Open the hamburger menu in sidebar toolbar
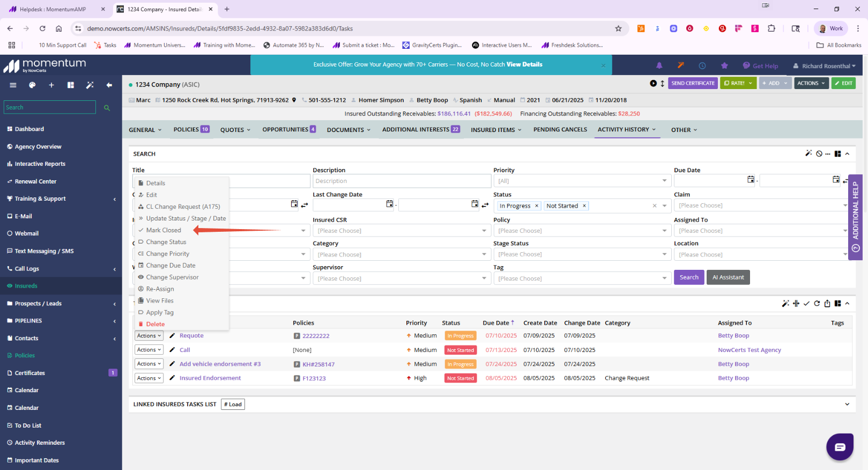 (13, 85)
